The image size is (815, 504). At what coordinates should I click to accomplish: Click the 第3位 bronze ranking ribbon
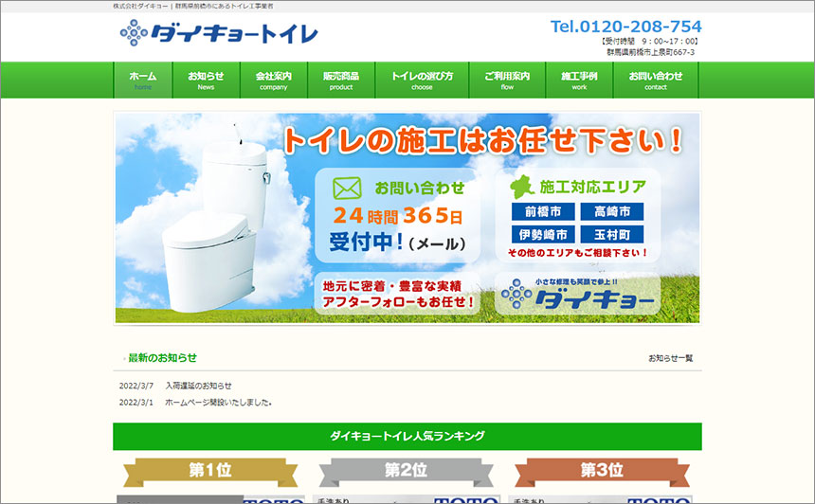tap(602, 471)
